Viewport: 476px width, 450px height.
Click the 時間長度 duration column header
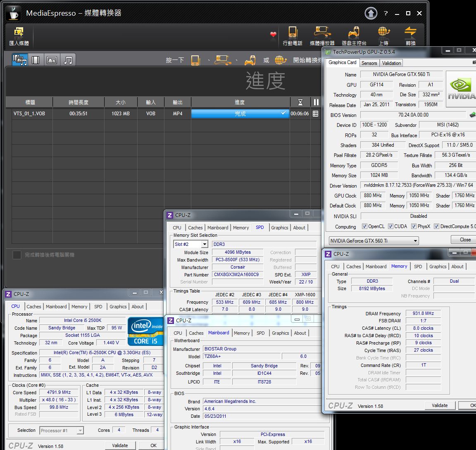pos(79,102)
